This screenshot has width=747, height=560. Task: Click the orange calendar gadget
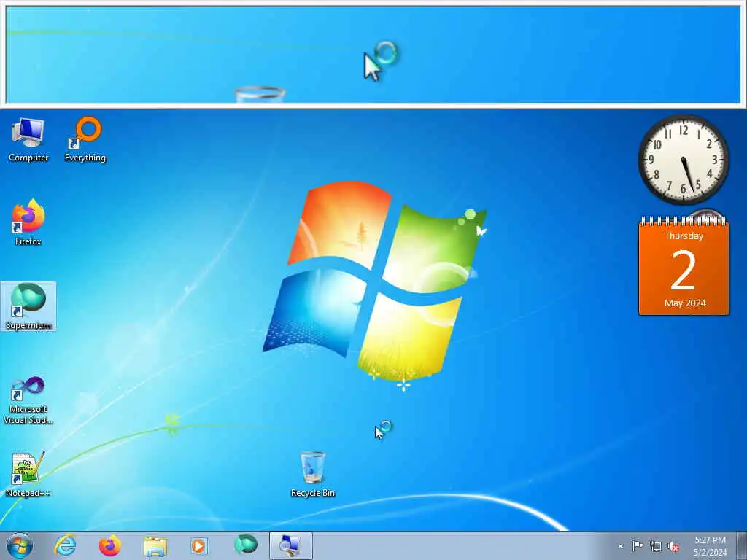click(684, 265)
